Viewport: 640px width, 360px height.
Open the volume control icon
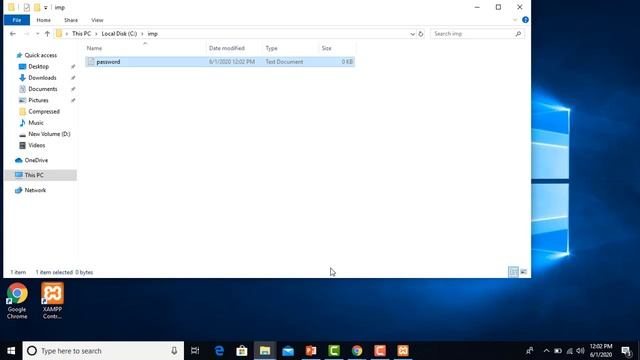580,351
